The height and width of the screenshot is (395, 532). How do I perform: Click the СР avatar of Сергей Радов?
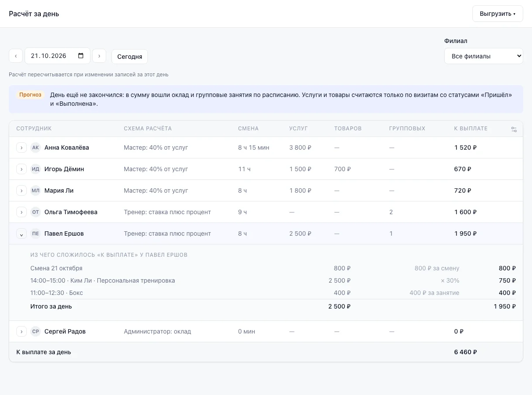click(36, 331)
